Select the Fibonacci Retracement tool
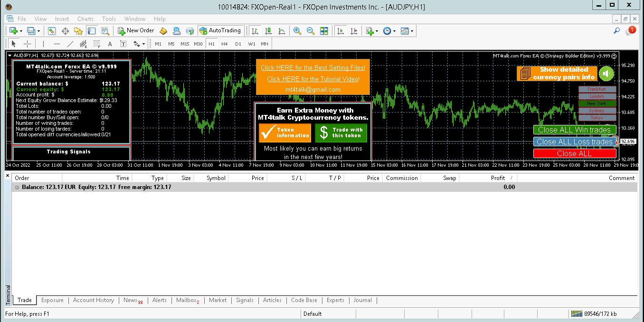The width and height of the screenshot is (644, 322). (96, 44)
